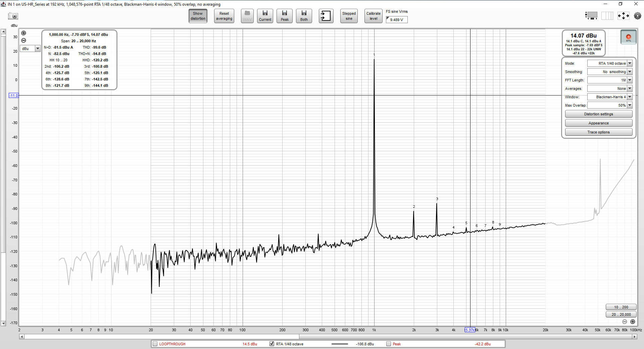Image resolution: width=644 pixels, height=349 pixels.
Task: Zoom out vertical axis minus icon
Action: click(x=24, y=40)
